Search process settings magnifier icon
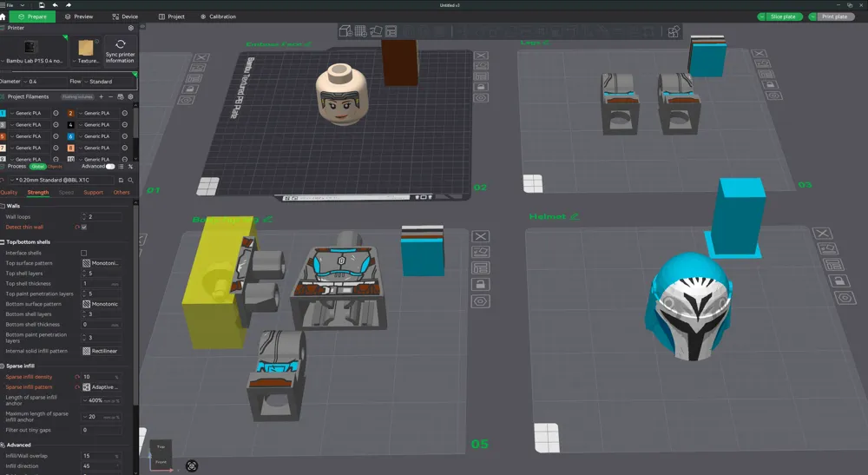The width and height of the screenshot is (868, 475). coord(131,180)
